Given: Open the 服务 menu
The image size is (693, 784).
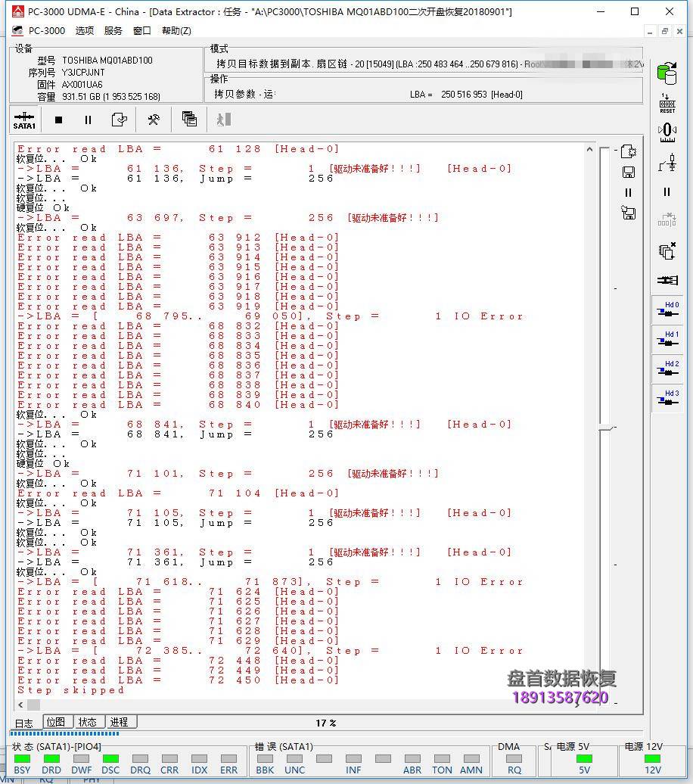Looking at the screenshot, I should coord(113,31).
